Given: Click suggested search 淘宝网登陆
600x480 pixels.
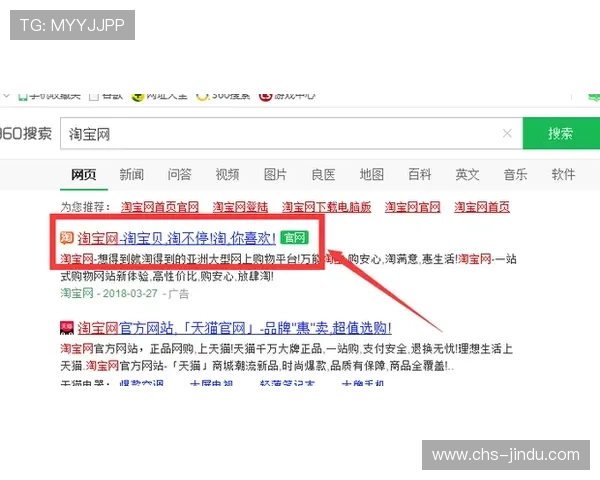Looking at the screenshot, I should 240,207.
